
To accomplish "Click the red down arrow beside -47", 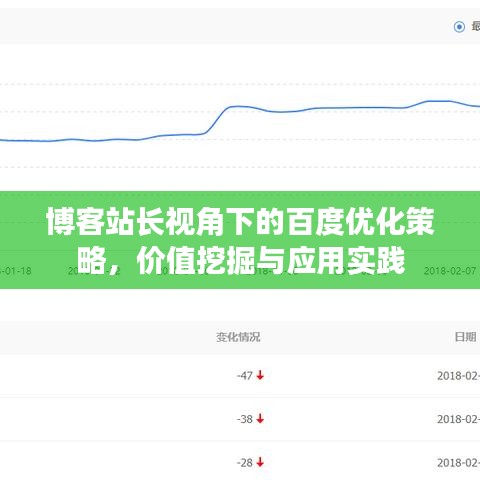I will coord(260,375).
